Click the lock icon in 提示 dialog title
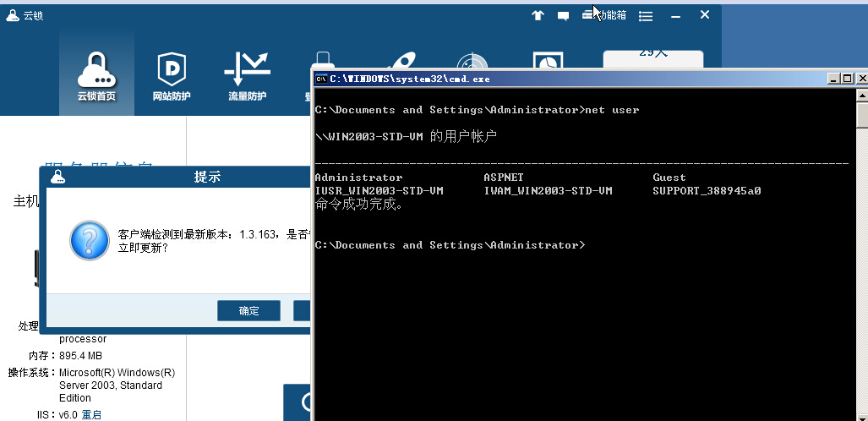868x421 pixels. [x=57, y=177]
